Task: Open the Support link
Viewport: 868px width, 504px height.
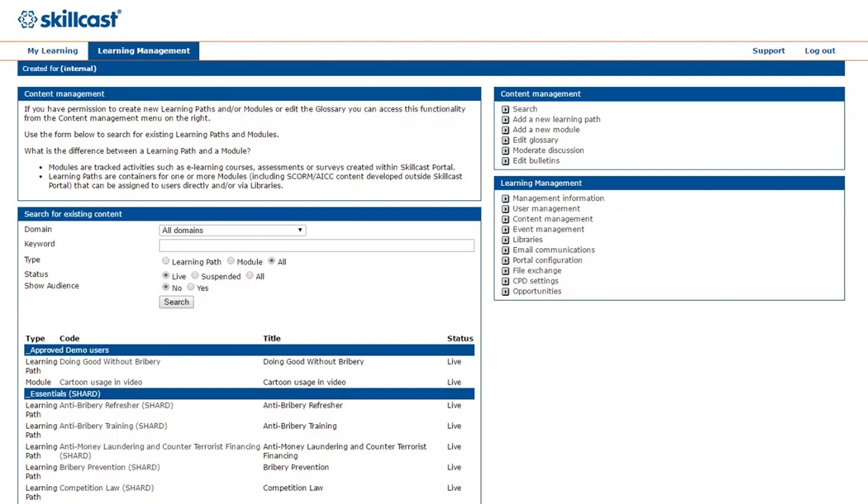Action: [768, 50]
